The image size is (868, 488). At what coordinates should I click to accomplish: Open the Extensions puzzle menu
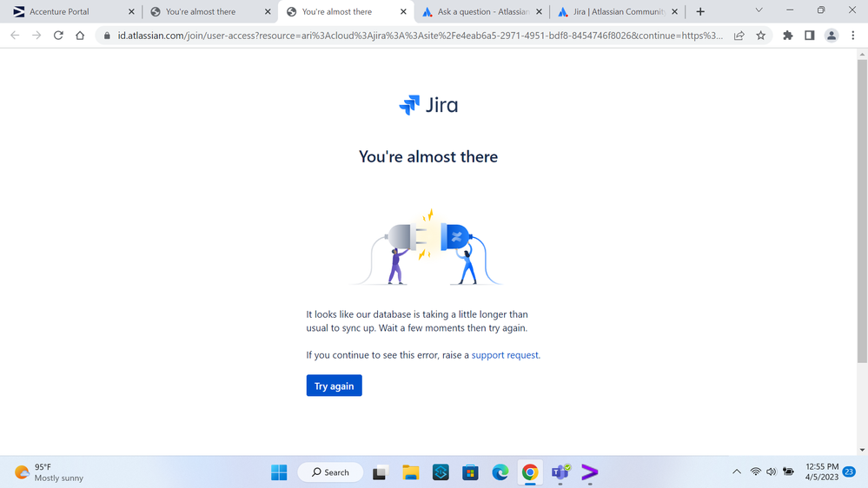788,36
